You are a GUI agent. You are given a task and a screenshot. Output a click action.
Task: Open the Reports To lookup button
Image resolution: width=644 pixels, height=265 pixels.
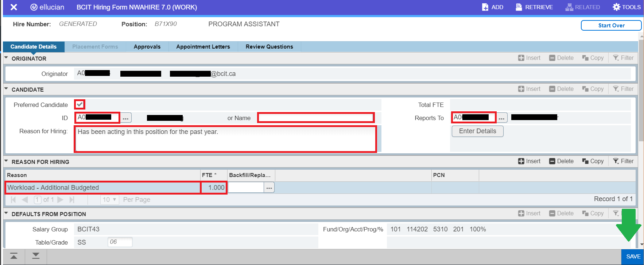point(502,118)
